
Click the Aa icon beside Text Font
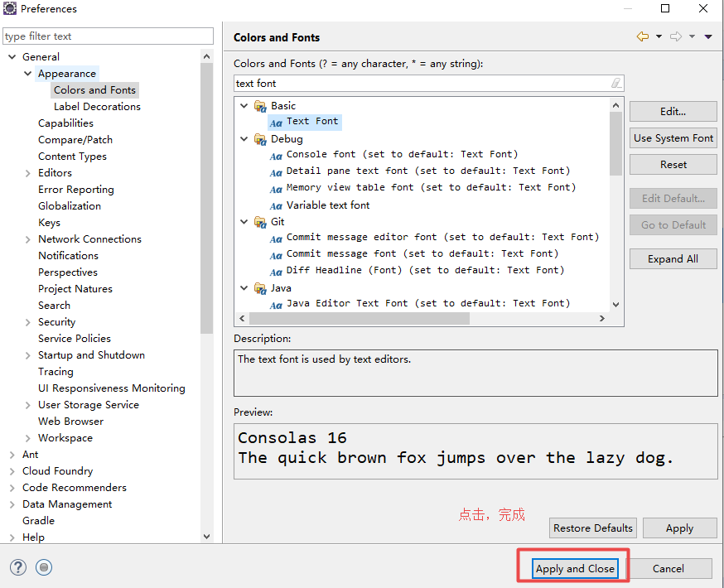pos(276,123)
